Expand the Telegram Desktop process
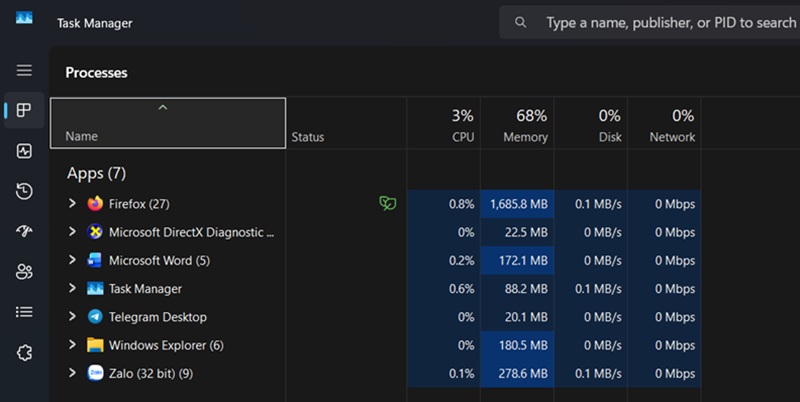 point(72,316)
